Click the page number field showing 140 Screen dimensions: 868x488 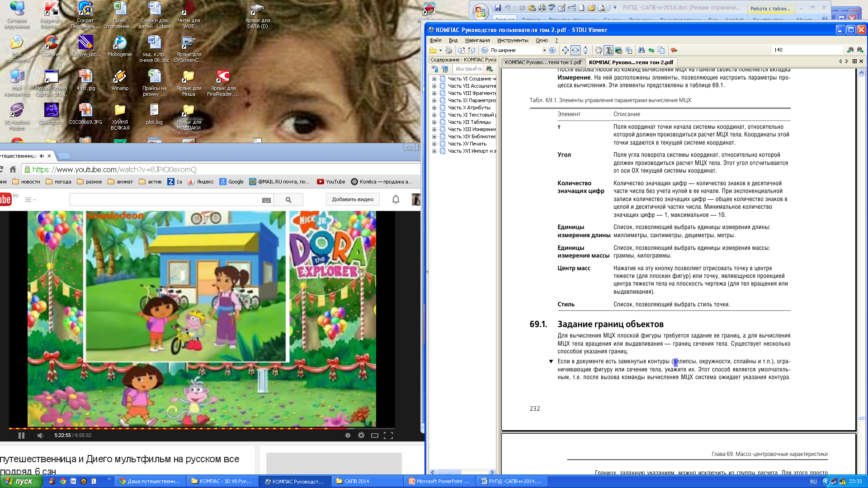(807, 50)
